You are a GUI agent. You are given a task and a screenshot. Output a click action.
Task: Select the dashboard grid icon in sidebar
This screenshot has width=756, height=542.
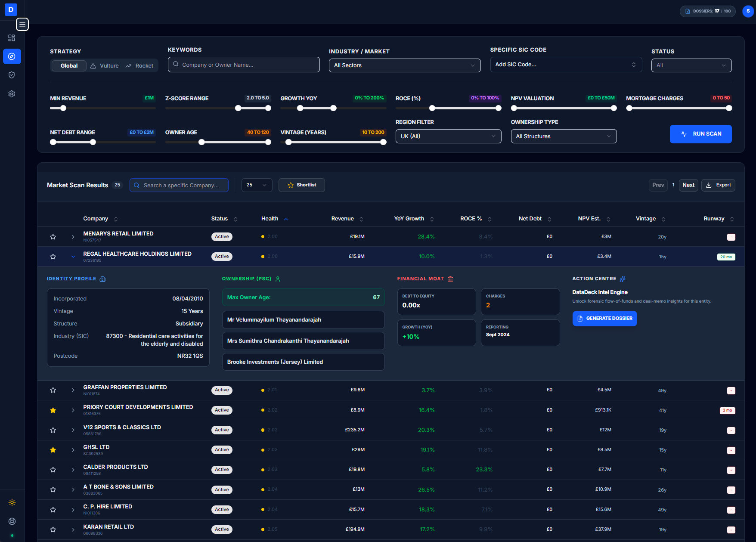point(12,38)
